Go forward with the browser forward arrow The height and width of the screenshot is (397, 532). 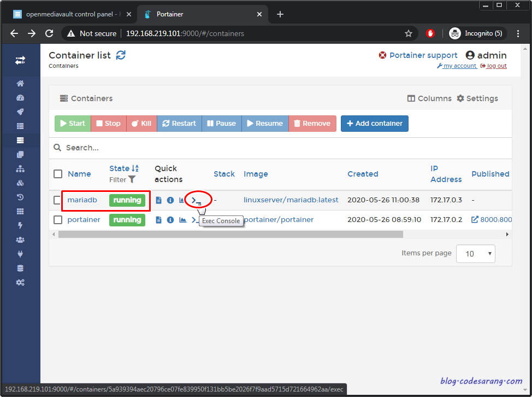coord(32,33)
